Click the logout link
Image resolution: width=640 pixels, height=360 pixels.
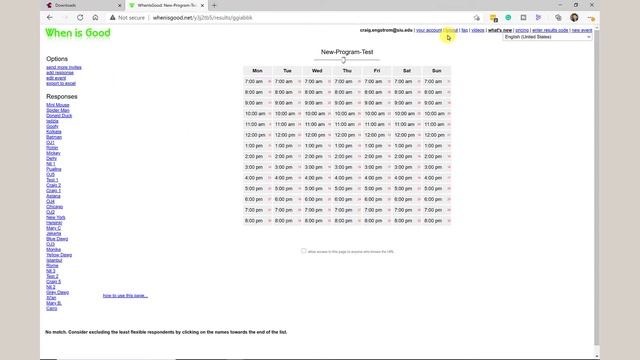(451, 30)
